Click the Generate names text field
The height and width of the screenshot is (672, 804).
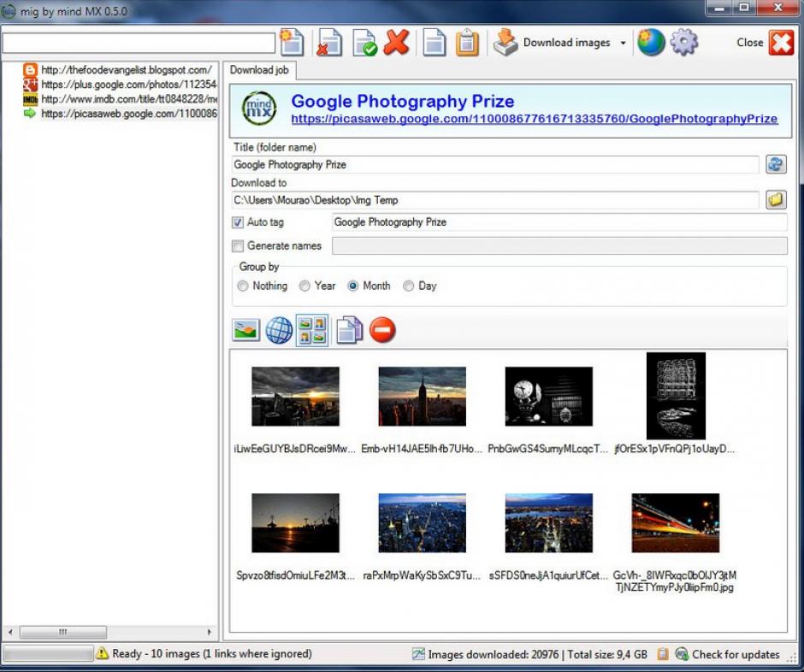click(x=559, y=246)
